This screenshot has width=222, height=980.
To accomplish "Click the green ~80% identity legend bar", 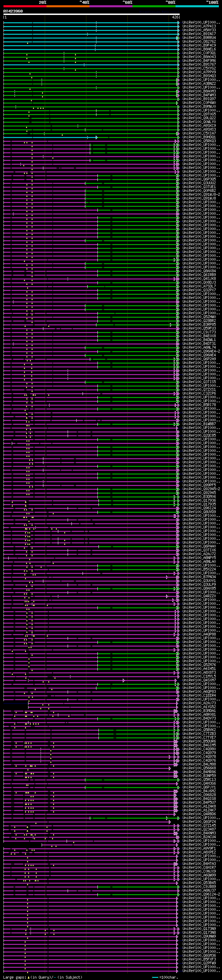I will coord(154,6).
